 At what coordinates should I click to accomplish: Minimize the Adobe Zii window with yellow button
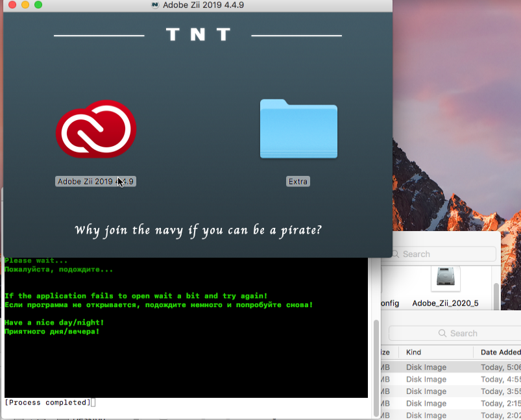[x=25, y=5]
